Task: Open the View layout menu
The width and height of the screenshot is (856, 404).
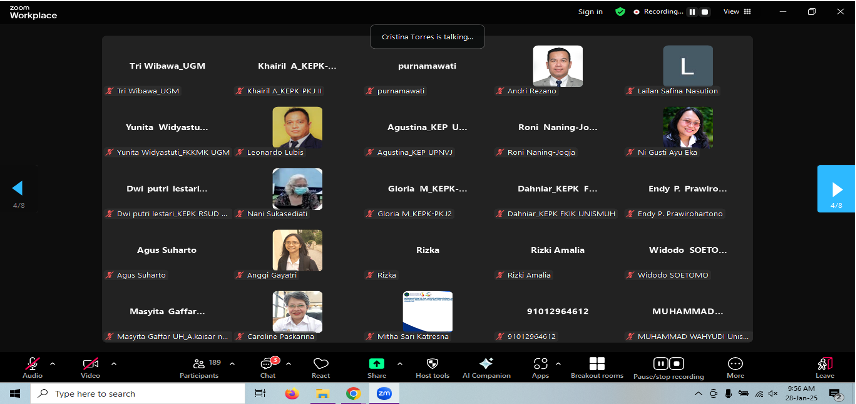Action: pos(733,12)
